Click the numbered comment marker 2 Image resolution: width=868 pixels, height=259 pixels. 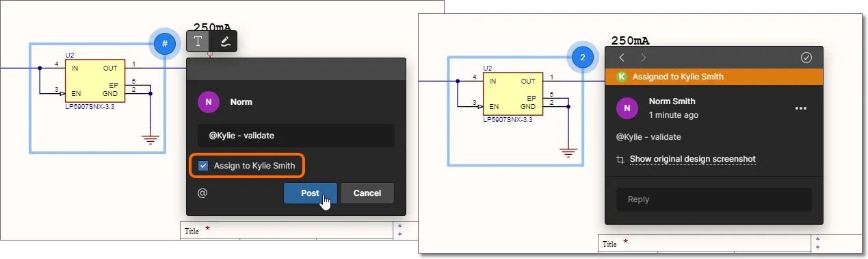583,58
